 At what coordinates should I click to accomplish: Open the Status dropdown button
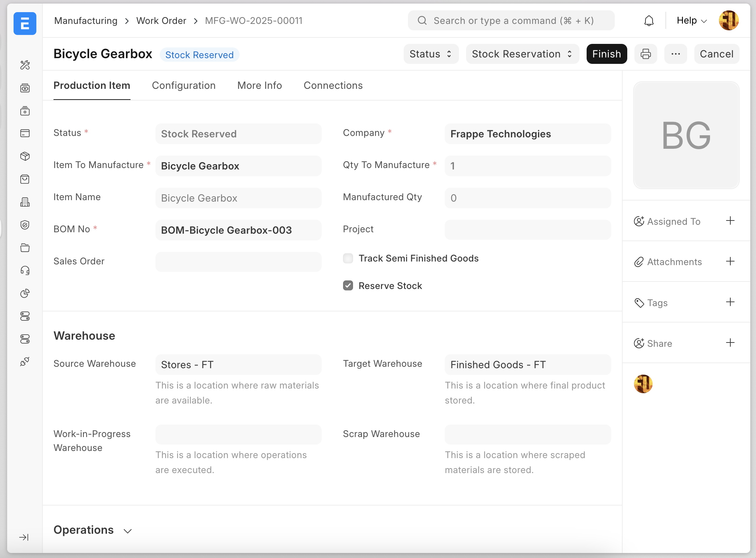tap(431, 54)
